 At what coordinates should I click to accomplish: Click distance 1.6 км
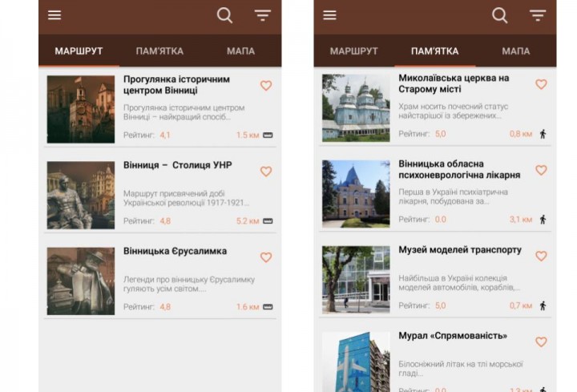(x=248, y=306)
